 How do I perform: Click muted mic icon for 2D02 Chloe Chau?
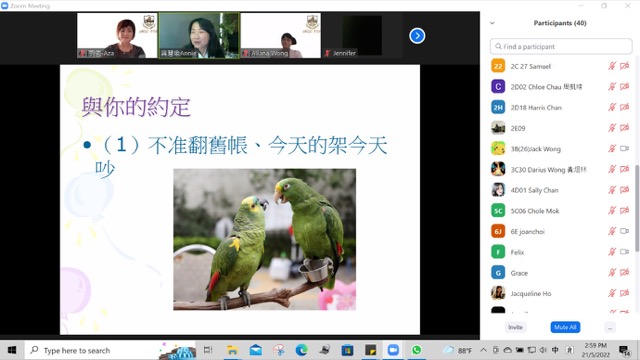[612, 87]
